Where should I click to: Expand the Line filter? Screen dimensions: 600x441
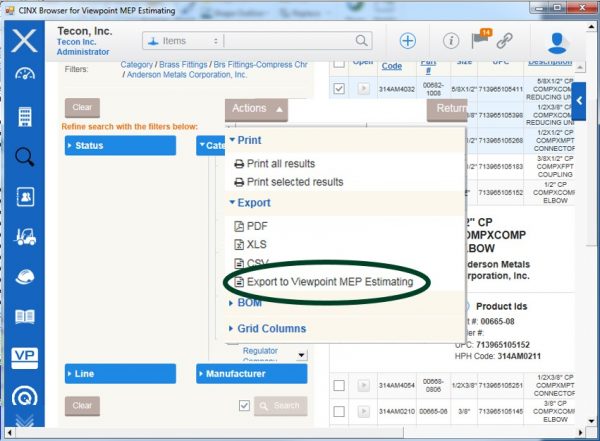click(121, 374)
